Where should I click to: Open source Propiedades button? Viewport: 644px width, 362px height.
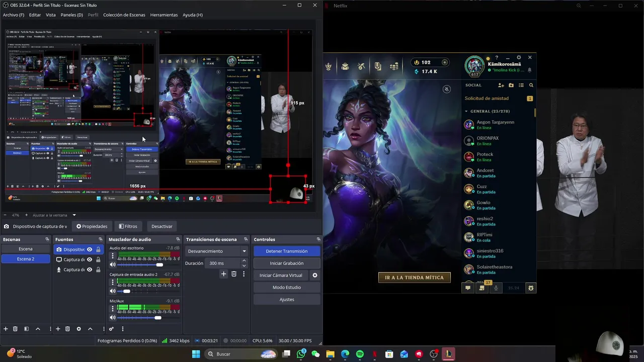pos(92,226)
